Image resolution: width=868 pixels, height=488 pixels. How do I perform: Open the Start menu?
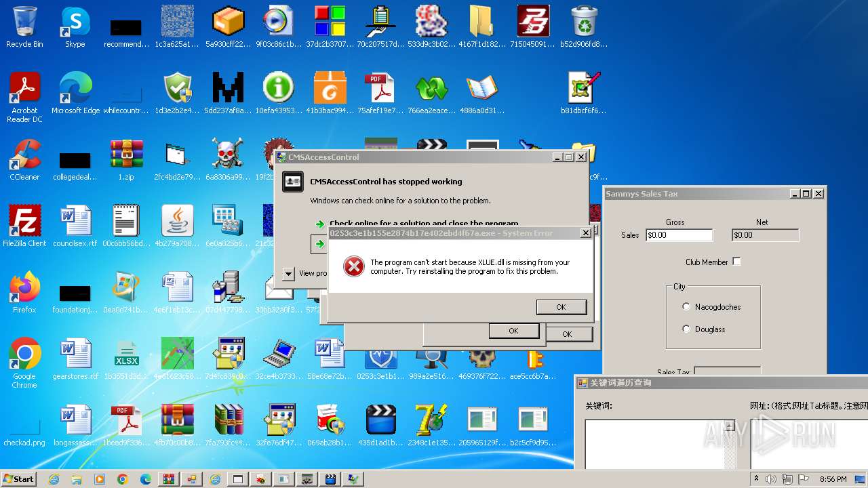click(19, 479)
